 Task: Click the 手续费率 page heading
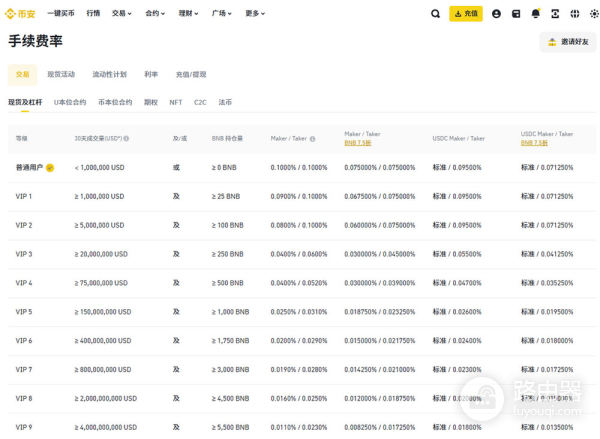35,41
